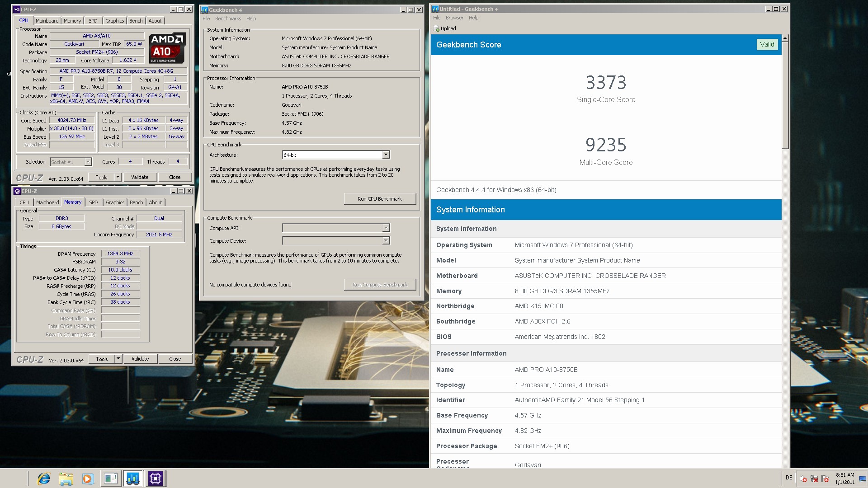Open the Help menu in the Geekbench 4 window
The image size is (868, 488).
[x=251, y=19]
